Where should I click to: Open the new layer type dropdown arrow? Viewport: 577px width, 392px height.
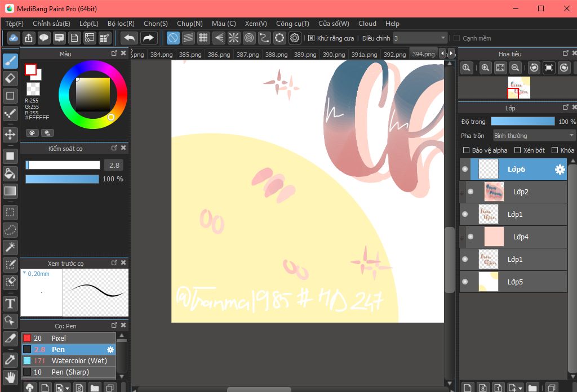pos(520,388)
